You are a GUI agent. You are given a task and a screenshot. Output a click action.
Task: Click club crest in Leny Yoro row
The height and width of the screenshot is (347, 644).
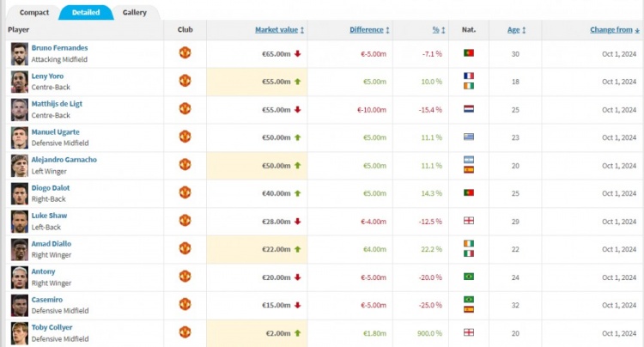tap(185, 81)
